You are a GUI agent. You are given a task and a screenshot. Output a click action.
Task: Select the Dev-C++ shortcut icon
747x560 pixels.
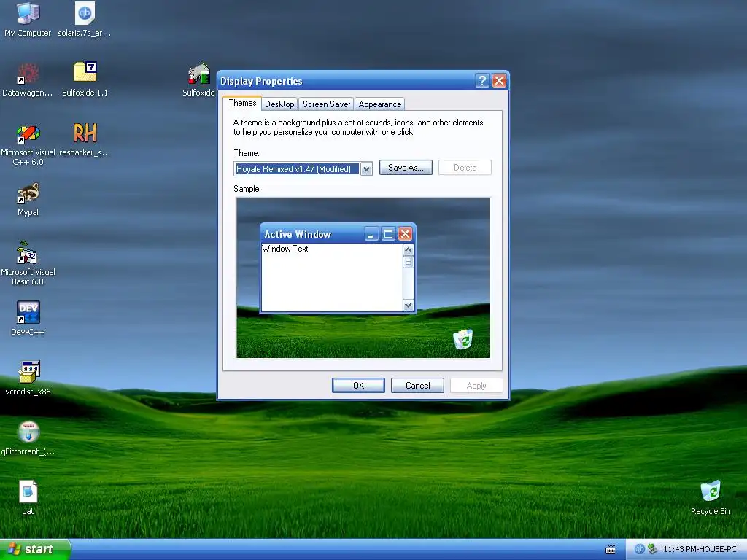(28, 318)
